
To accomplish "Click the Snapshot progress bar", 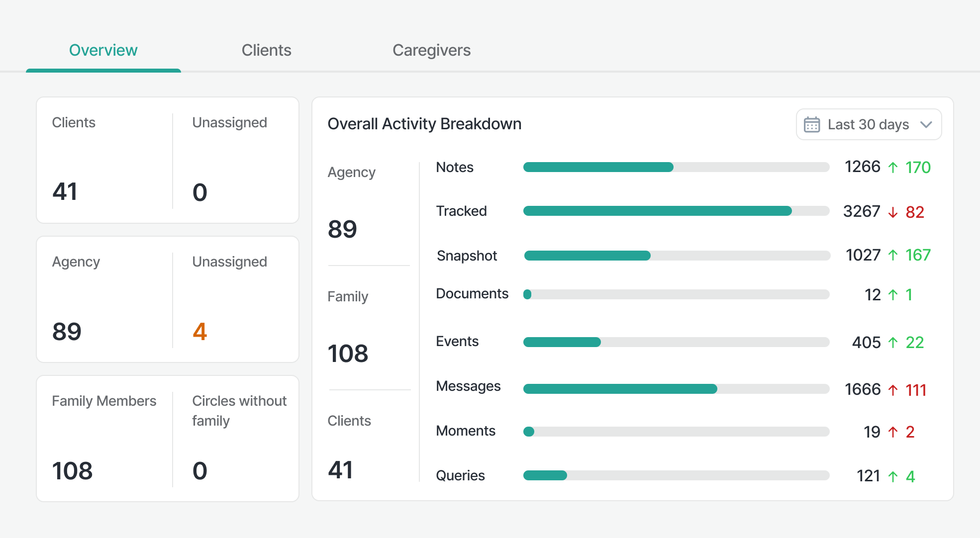I will pyautogui.click(x=677, y=256).
